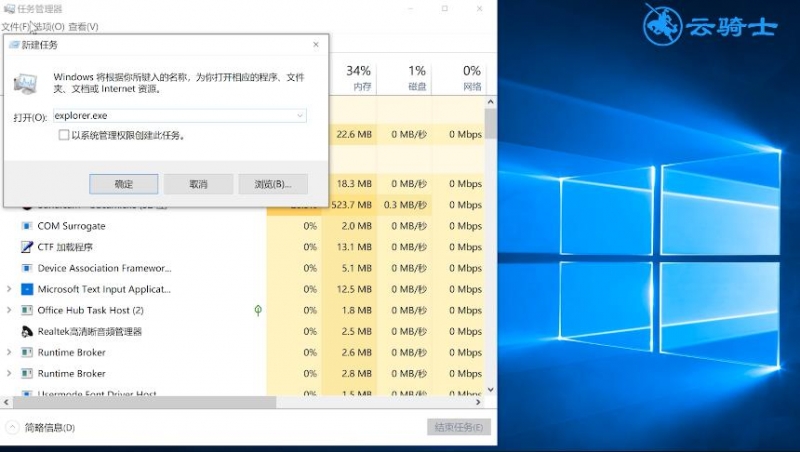Screen dimensions: 800x452
Task: Select the CTF 加载程序 row text
Action: [x=65, y=247]
